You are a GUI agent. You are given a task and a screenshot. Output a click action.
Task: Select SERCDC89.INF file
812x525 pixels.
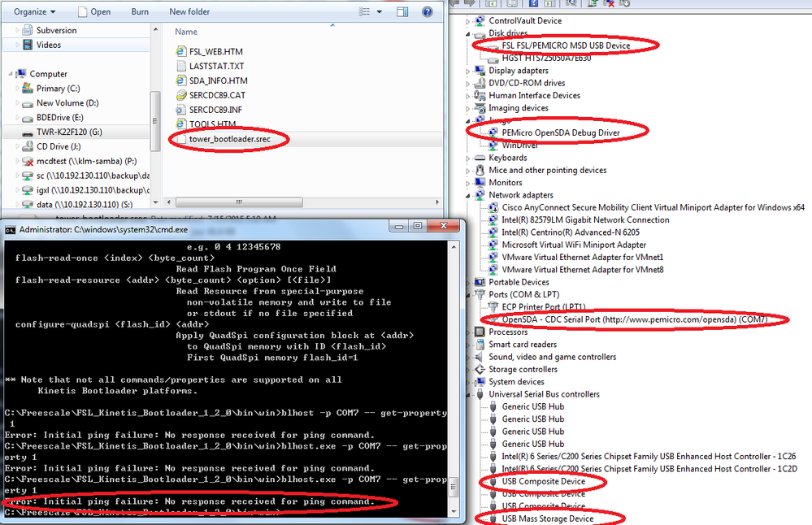click(x=215, y=109)
